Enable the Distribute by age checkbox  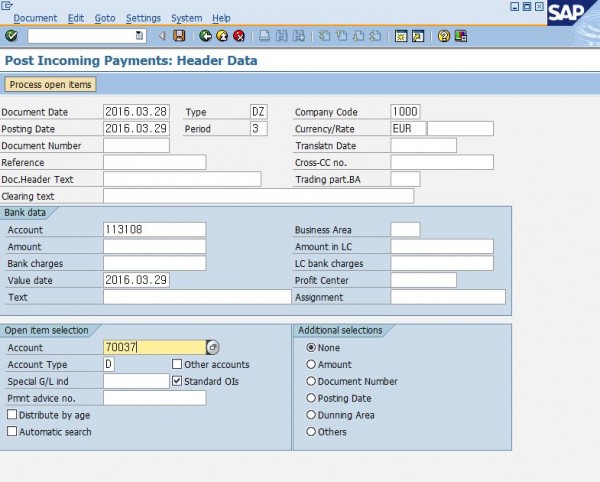click(12, 414)
